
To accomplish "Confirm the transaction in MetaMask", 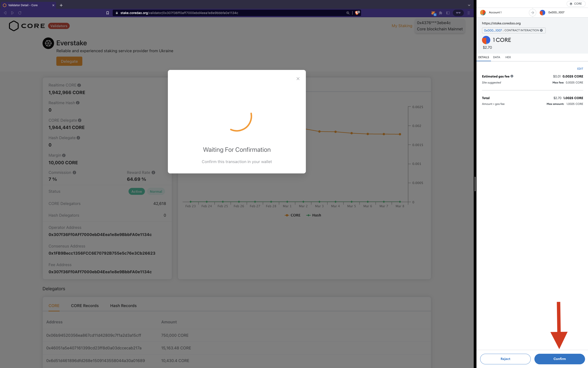I will (559, 359).
